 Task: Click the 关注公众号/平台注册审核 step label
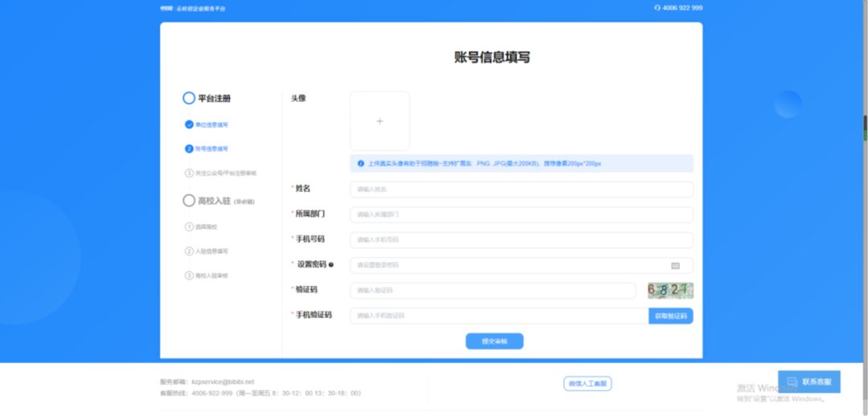click(x=226, y=173)
